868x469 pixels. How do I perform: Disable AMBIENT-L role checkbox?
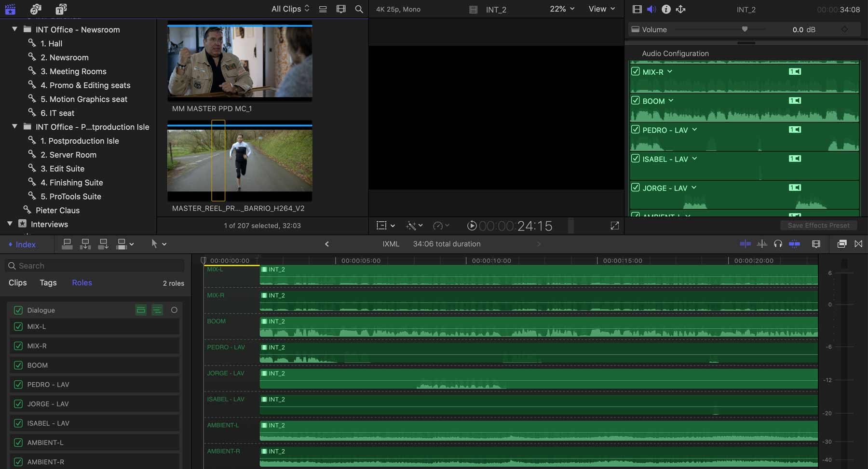[18, 442]
